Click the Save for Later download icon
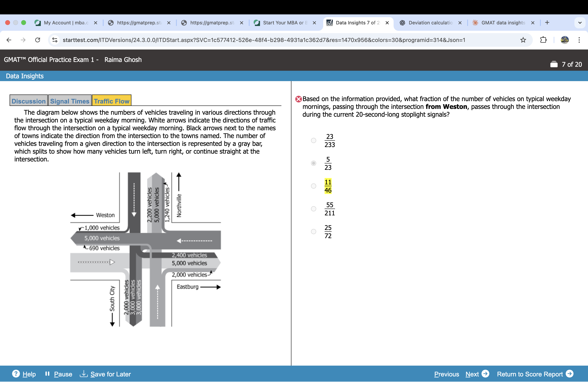588x382 pixels. [84, 374]
